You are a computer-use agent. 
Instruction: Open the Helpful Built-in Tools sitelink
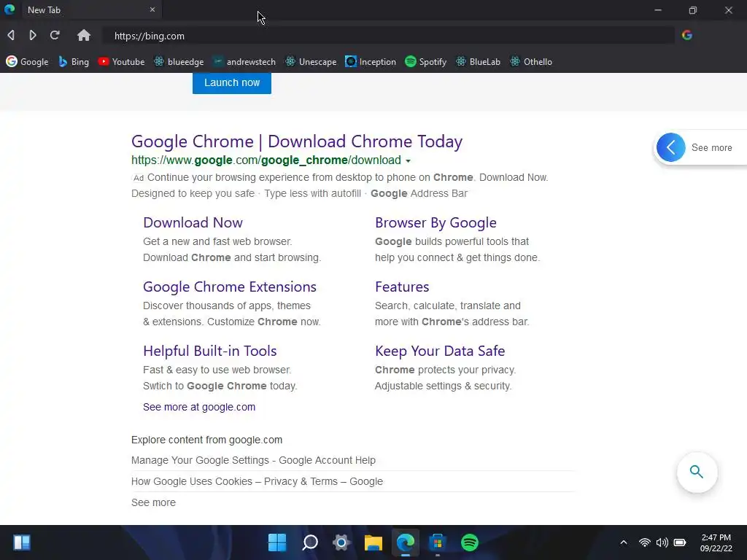pos(209,351)
